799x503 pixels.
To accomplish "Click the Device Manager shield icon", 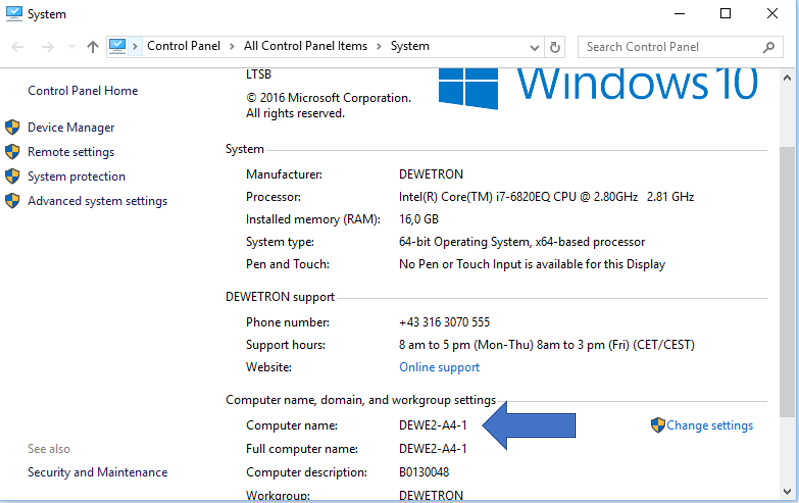I will (x=12, y=127).
